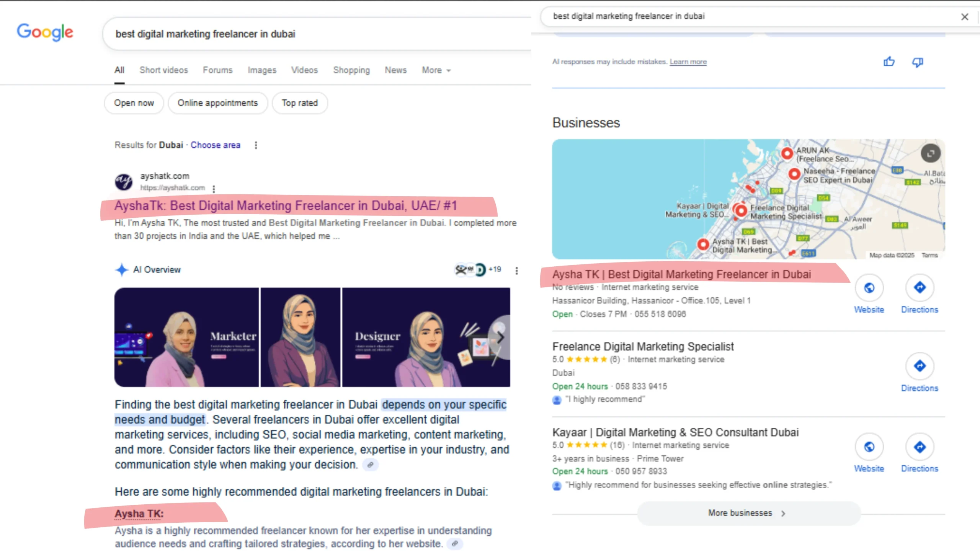Switch to the News tab
The width and height of the screenshot is (980, 551).
[x=395, y=70]
